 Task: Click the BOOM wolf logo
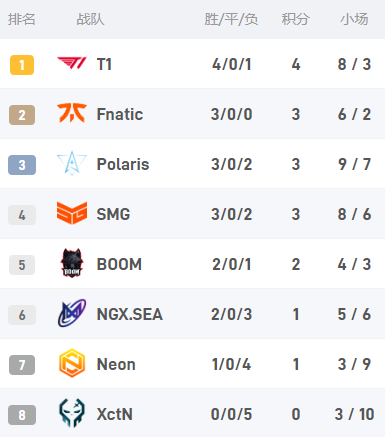(x=72, y=263)
